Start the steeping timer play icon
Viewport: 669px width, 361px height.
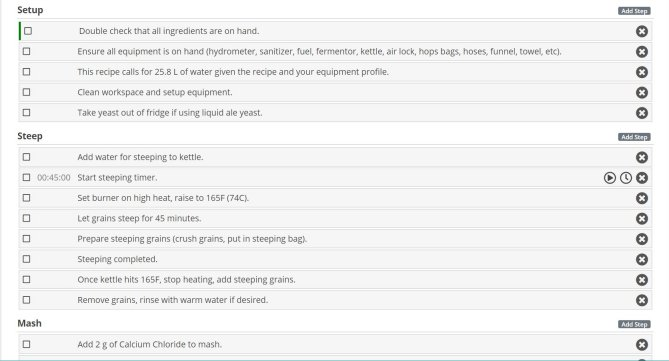(x=610, y=178)
